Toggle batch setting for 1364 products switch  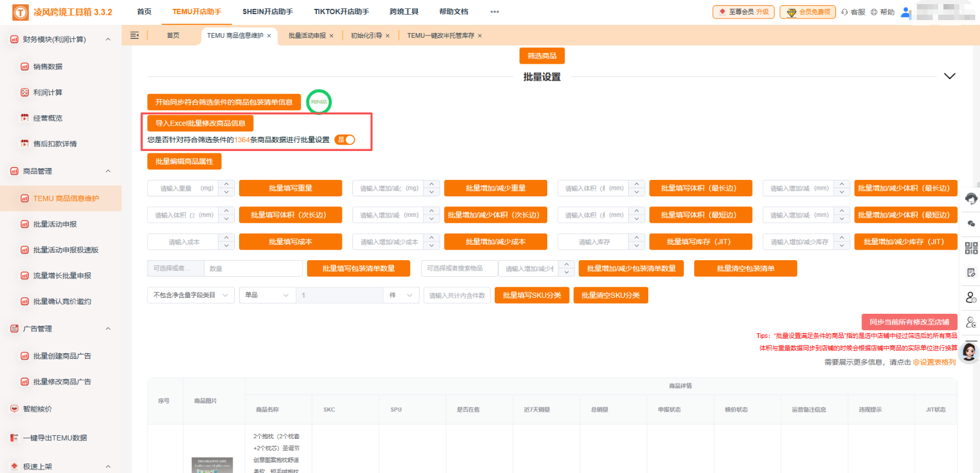pos(345,140)
